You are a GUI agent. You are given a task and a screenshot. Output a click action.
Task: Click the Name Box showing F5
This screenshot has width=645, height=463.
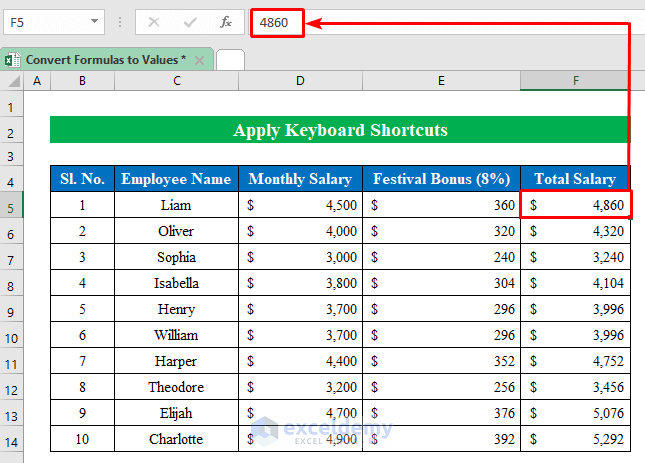(54, 22)
